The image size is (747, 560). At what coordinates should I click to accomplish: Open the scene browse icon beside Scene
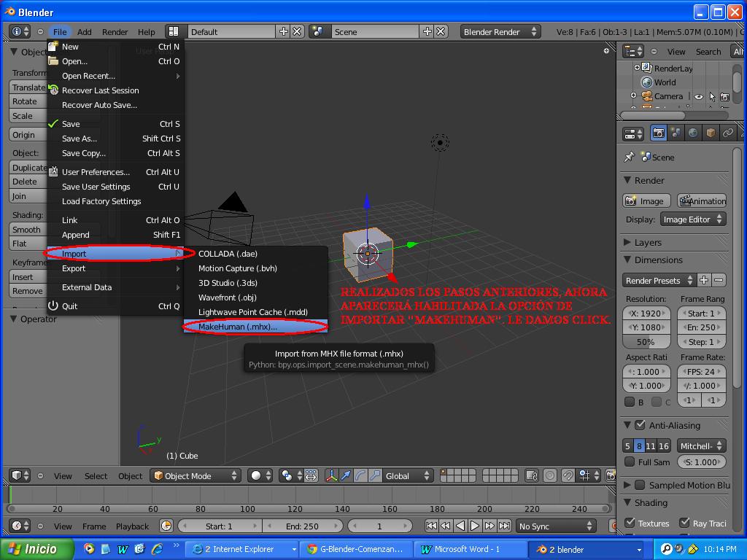point(318,31)
